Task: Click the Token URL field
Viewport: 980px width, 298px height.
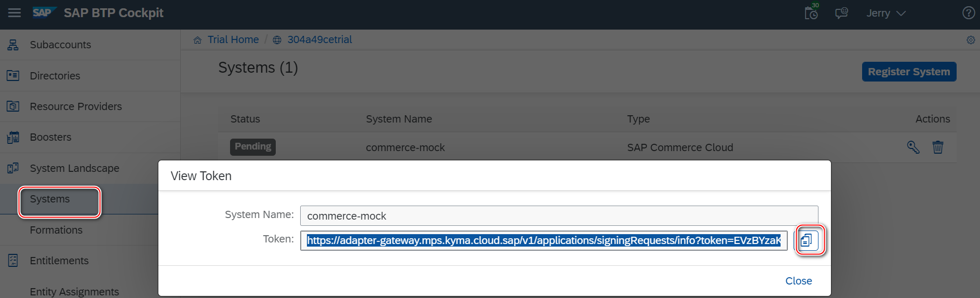Action: pyautogui.click(x=544, y=240)
